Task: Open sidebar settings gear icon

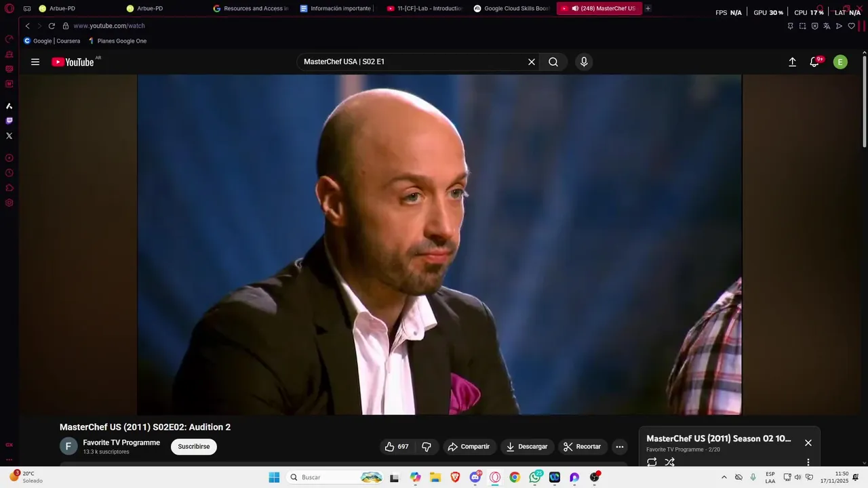Action: (9, 203)
